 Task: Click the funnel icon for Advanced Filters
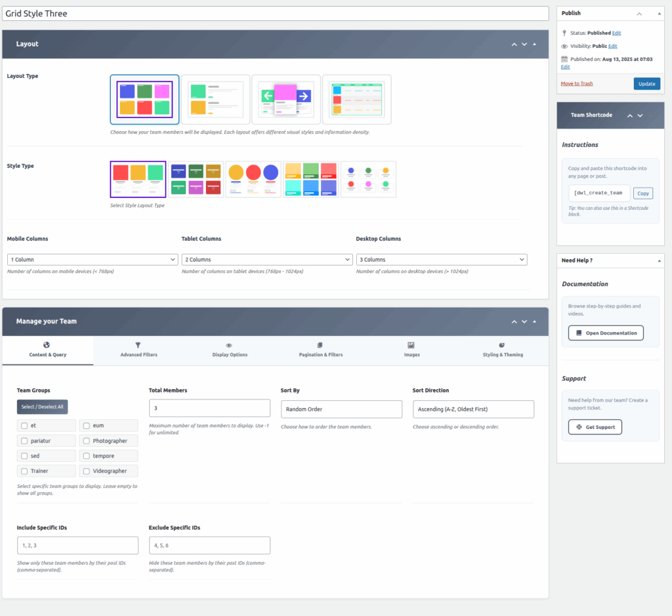click(x=138, y=345)
